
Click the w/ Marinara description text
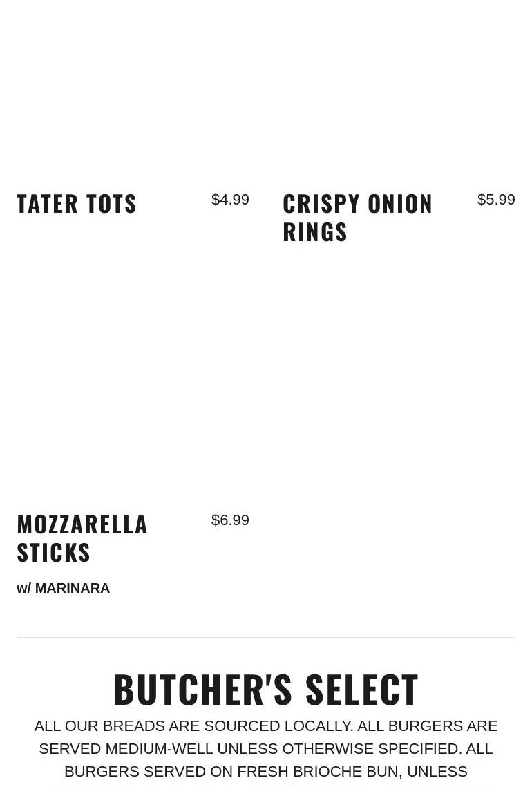pyautogui.click(x=63, y=588)
